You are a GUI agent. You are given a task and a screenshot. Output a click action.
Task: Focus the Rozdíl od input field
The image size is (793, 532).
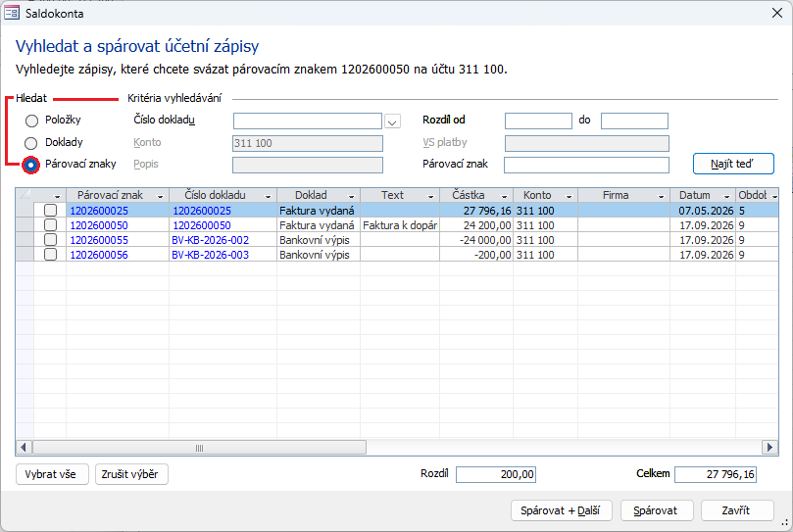(538, 121)
